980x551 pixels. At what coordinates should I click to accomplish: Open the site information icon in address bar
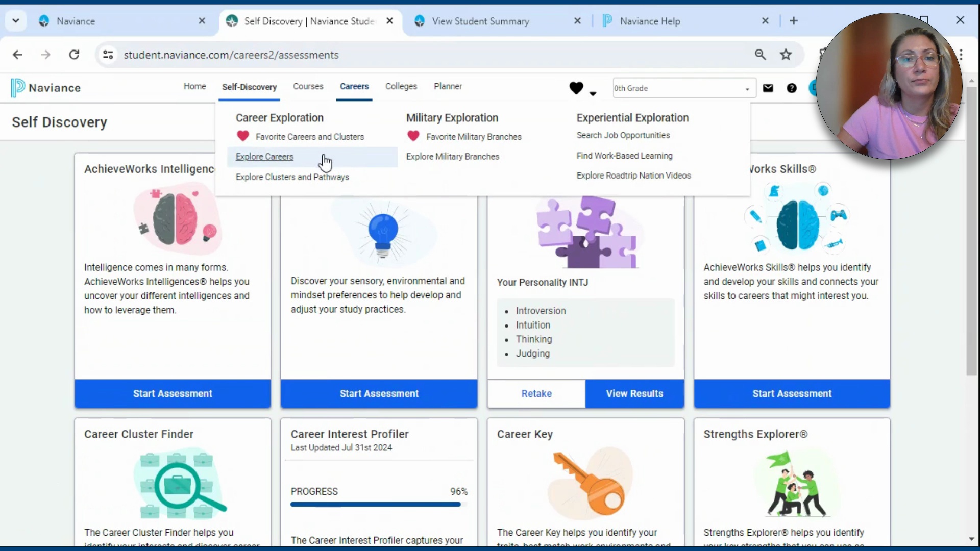click(108, 55)
